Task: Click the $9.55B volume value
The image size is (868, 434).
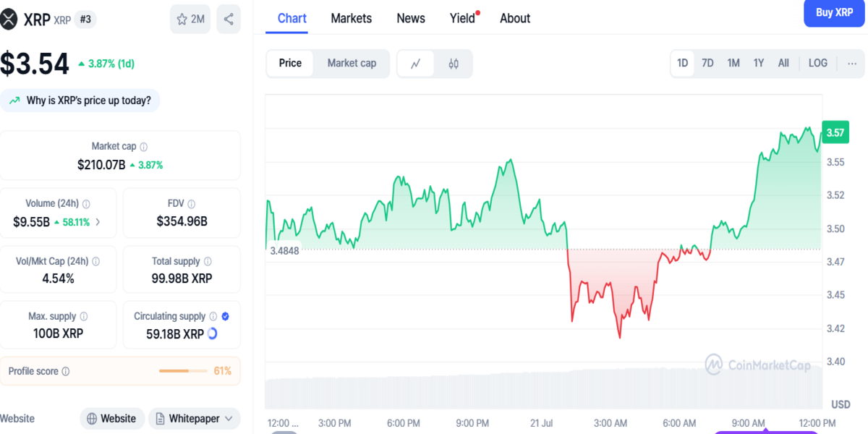Action: click(31, 222)
